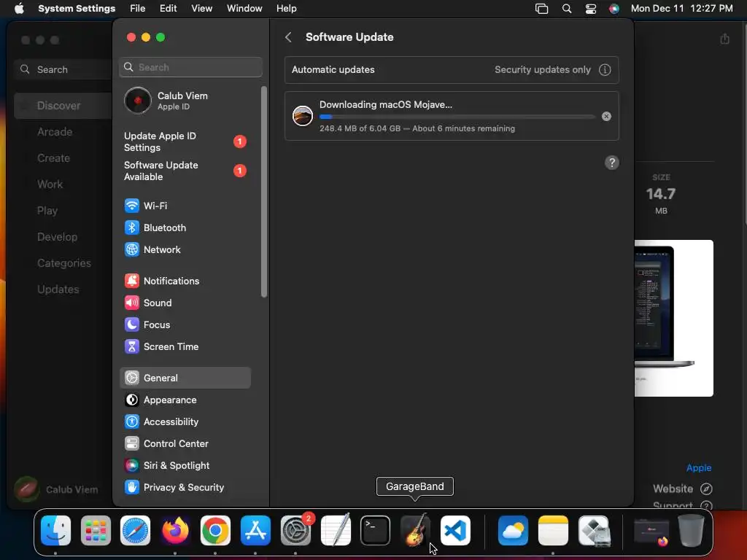This screenshot has height=560, width=747.
Task: Open the Apple menu
Action: tap(19, 9)
